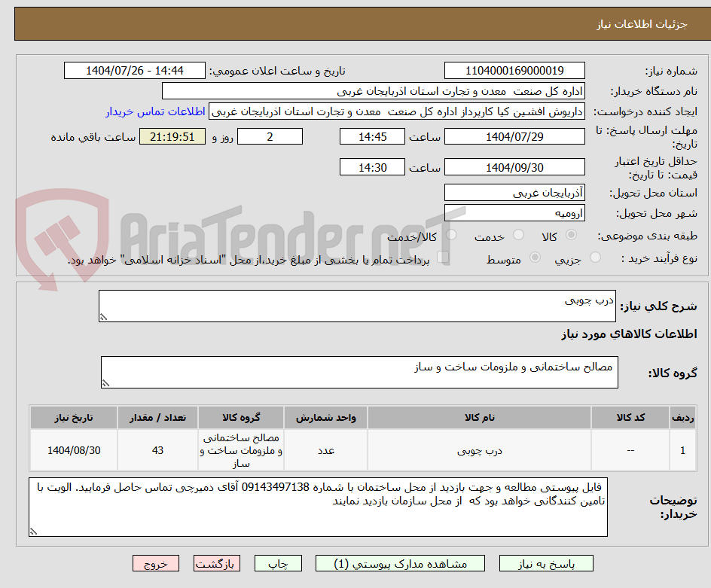The width and height of the screenshot is (711, 588).
Task: Grab resize handle of شرح کلی نیاز textarea
Action: point(103,318)
